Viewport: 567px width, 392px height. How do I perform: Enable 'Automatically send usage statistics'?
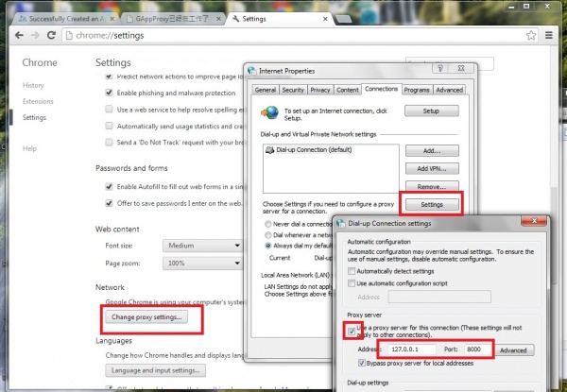(109, 126)
